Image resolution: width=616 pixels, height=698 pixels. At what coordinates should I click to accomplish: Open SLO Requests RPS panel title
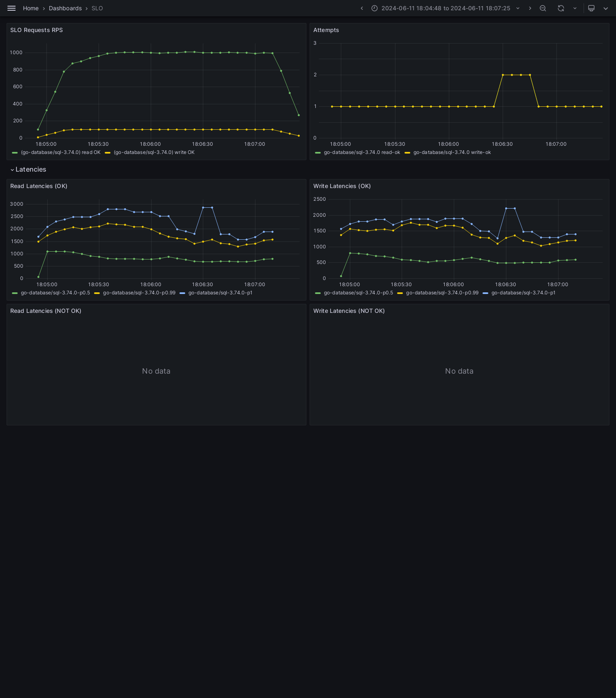tap(37, 30)
